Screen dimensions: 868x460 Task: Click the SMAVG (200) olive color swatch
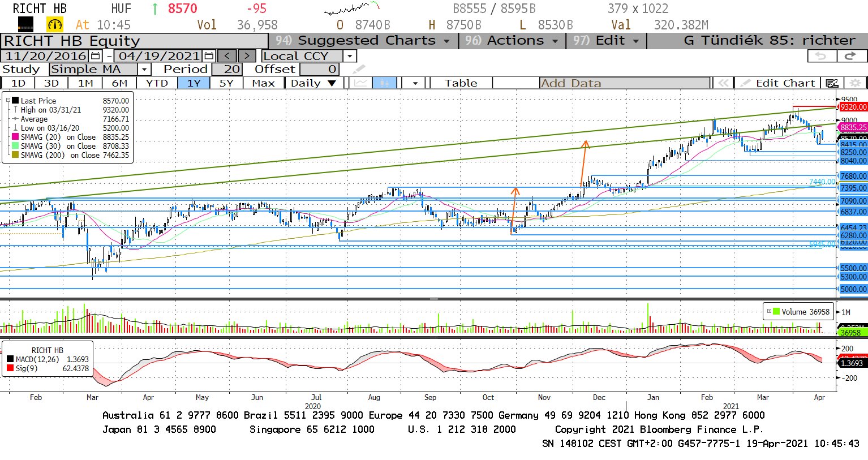click(16, 155)
